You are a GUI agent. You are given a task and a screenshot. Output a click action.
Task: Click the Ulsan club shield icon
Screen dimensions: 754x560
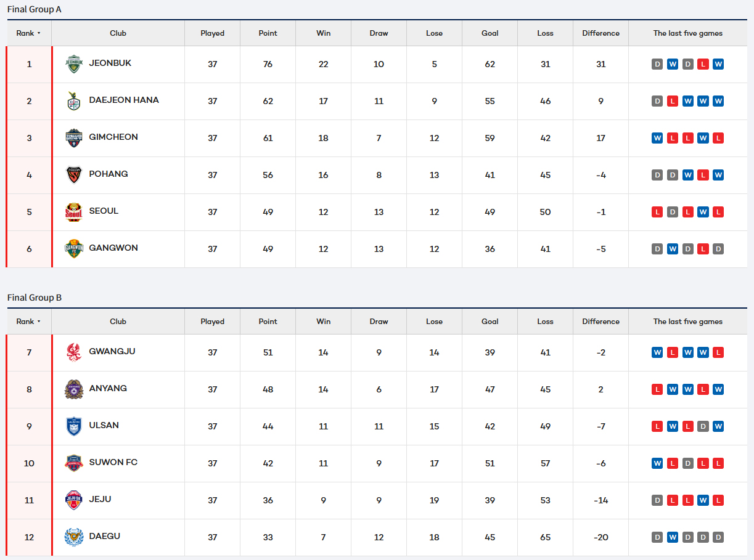[74, 426]
